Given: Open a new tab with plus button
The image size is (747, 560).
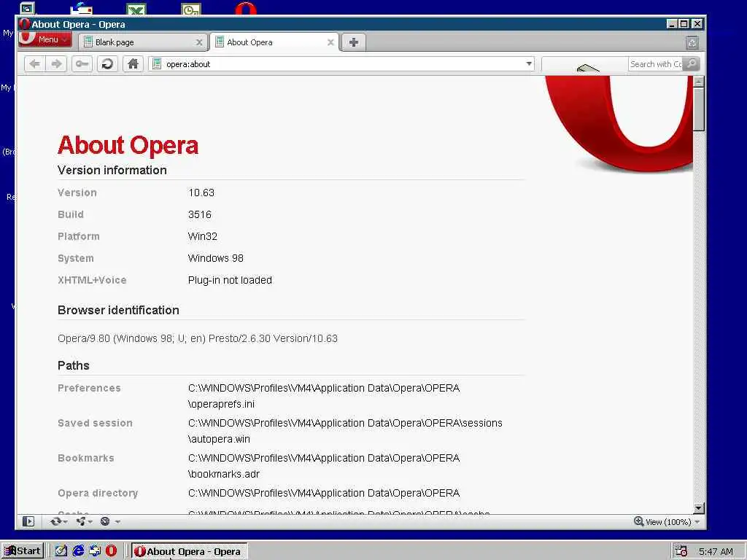Looking at the screenshot, I should click(354, 42).
